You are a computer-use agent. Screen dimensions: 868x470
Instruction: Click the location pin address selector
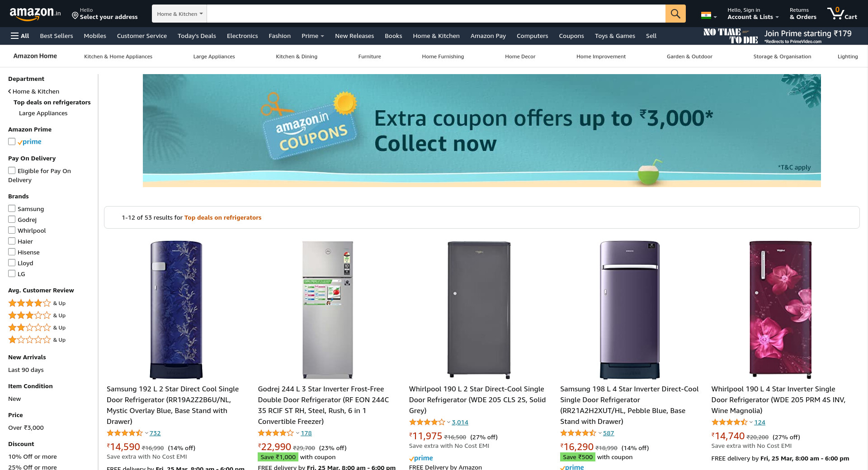(x=105, y=14)
